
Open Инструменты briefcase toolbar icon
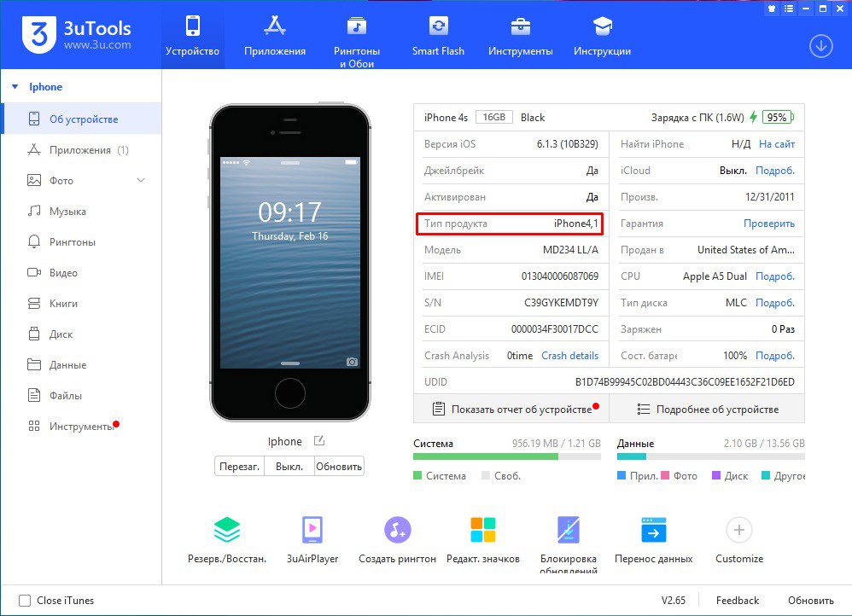coord(521,26)
